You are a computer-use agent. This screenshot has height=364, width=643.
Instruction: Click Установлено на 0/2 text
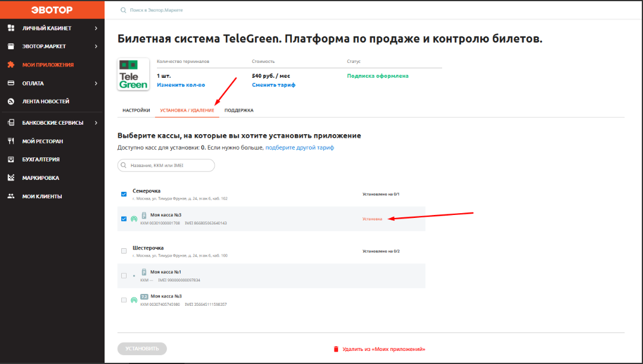point(381,251)
